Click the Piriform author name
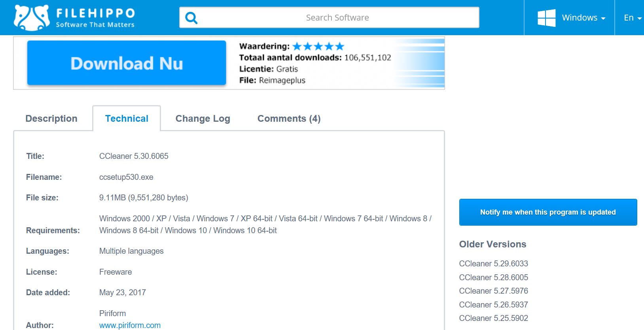This screenshot has height=330, width=644. 112,313
